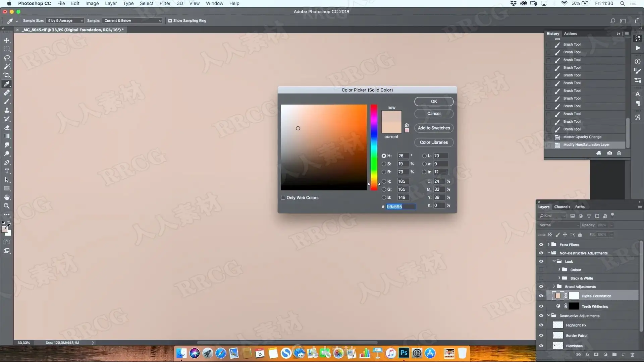Viewport: 644px width, 362px height.
Task: Hide the Digital Foundation layer
Action: click(541, 296)
